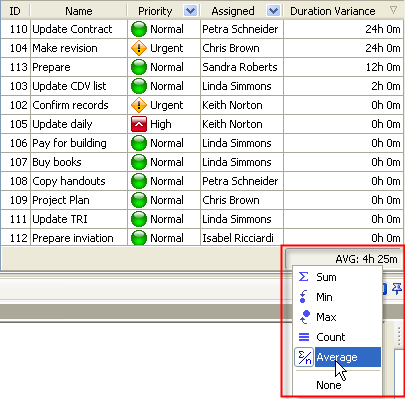Click the Average sigma-over-n icon
The image size is (405, 399).
pos(304,357)
